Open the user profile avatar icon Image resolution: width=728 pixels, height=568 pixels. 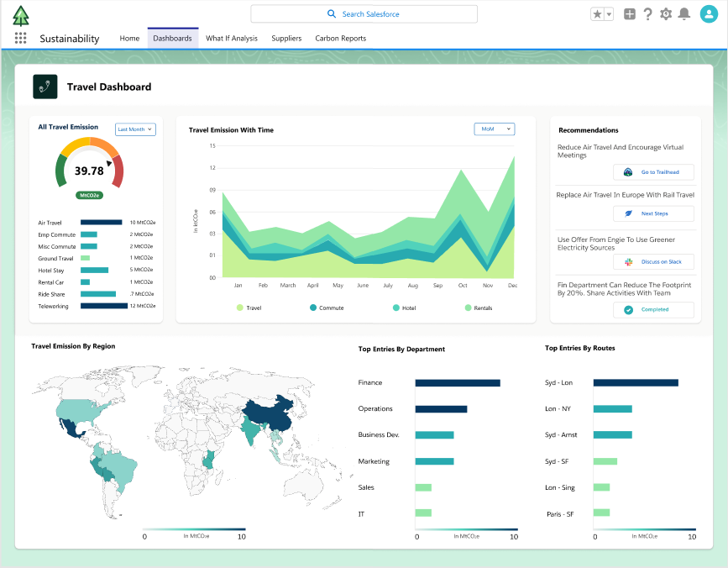coord(708,13)
